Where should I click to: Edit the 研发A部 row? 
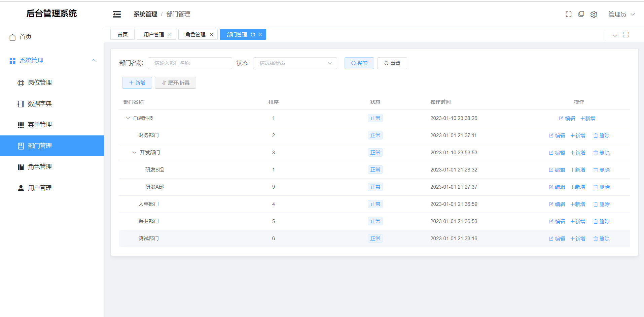557,187
